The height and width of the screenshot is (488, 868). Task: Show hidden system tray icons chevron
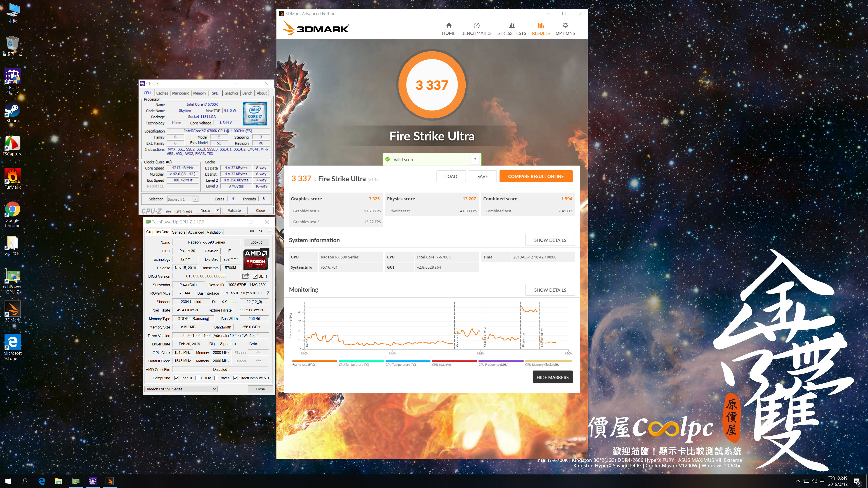[798, 481]
